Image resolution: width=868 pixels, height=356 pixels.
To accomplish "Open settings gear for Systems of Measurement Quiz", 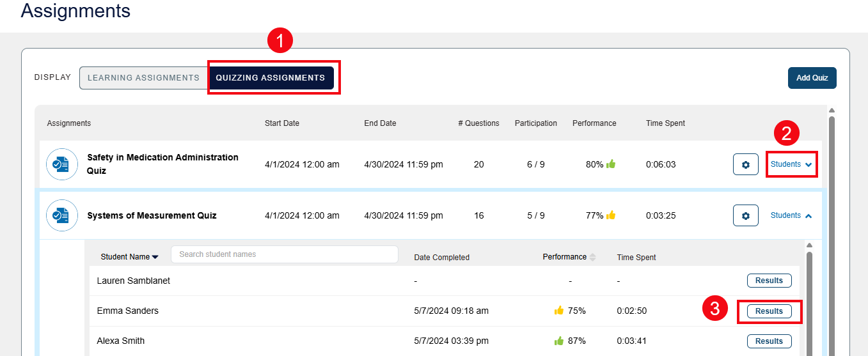I will point(745,215).
